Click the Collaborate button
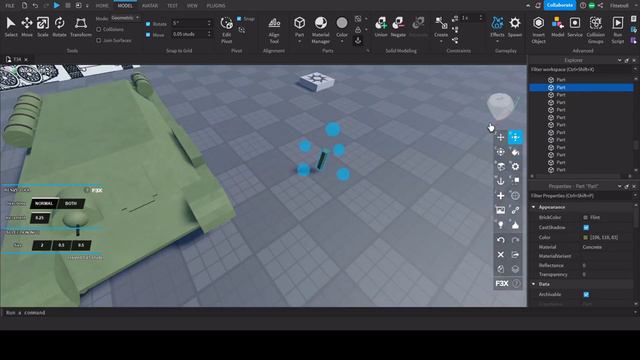The image size is (640, 360). tap(560, 5)
